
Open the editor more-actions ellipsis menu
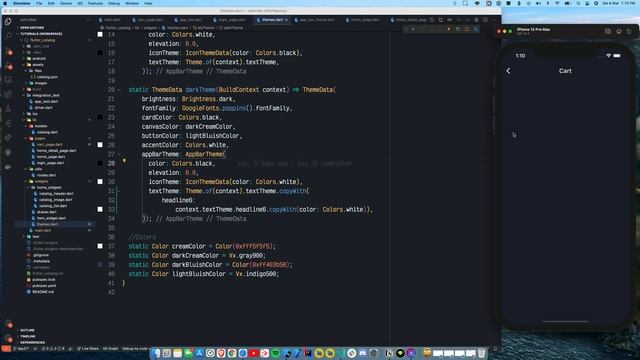click(x=494, y=20)
